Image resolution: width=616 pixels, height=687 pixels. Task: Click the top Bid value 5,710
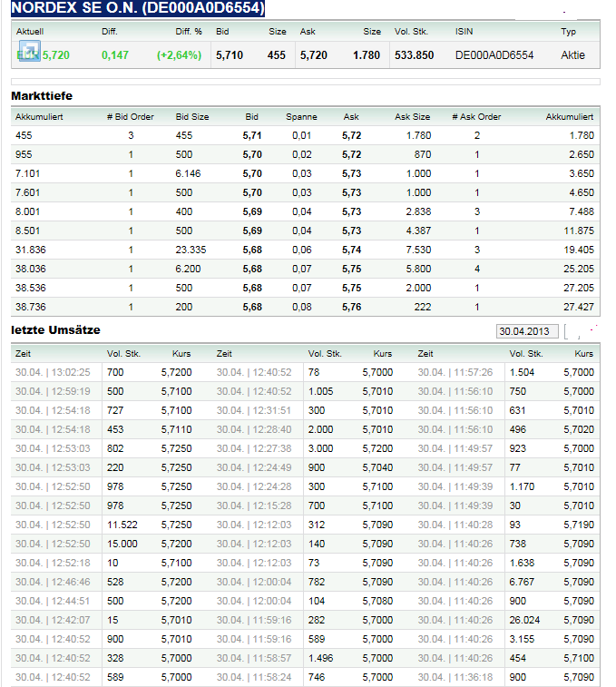(x=230, y=55)
